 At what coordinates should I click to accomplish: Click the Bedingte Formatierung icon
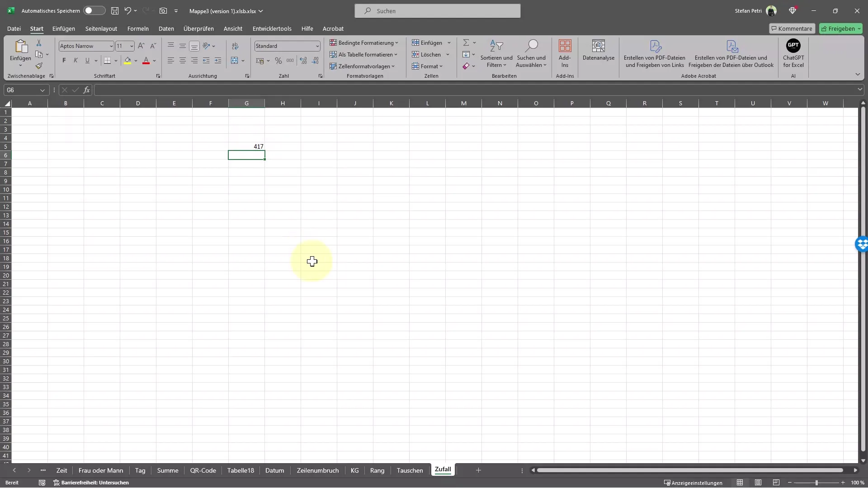point(364,42)
